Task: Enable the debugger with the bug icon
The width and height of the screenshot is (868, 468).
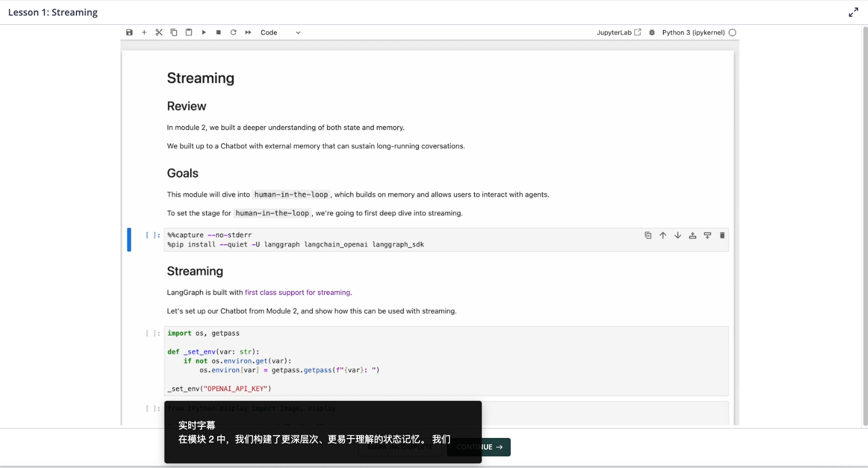Action: click(x=652, y=32)
